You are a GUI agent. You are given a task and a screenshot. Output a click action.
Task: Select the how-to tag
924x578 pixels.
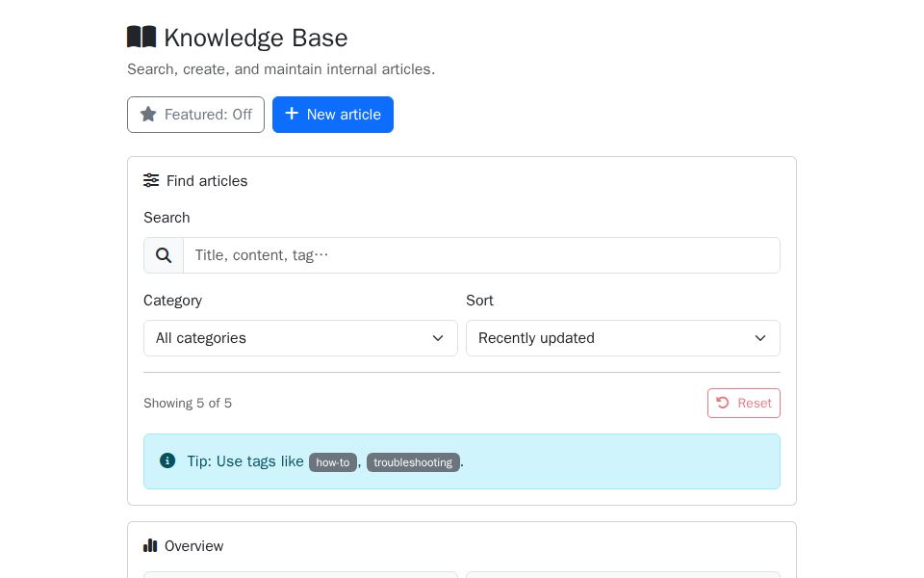pos(332,462)
